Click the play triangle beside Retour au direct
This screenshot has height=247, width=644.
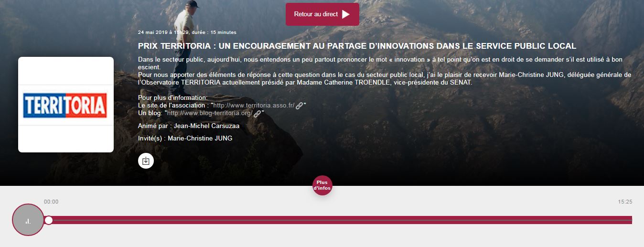(346, 14)
